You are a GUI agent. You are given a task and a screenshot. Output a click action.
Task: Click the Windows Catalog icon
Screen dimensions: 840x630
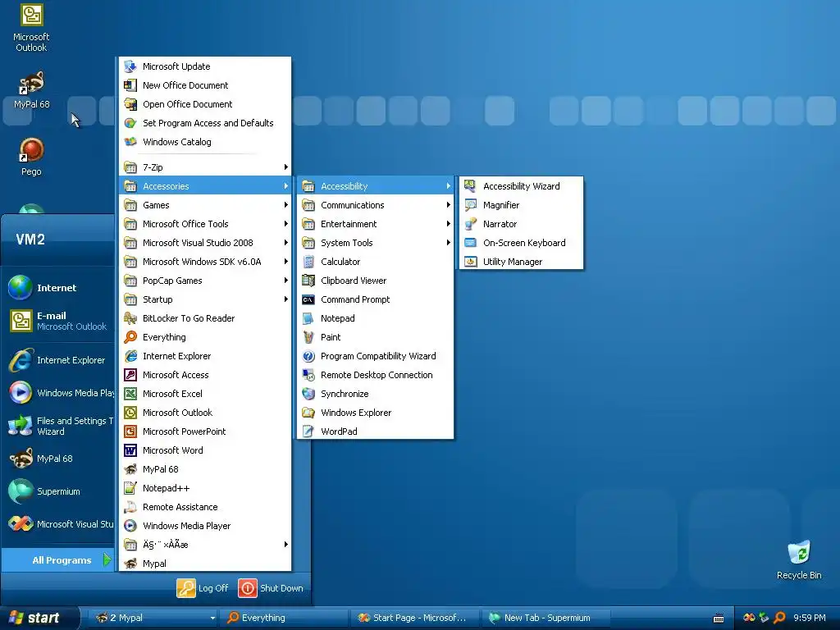point(130,142)
